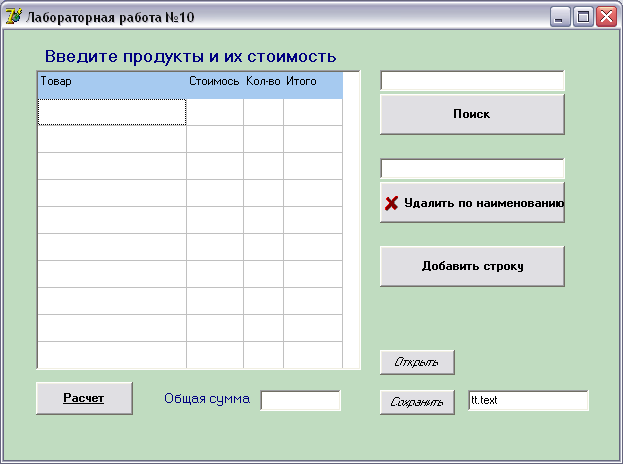Click the Стоимось column header

point(215,85)
